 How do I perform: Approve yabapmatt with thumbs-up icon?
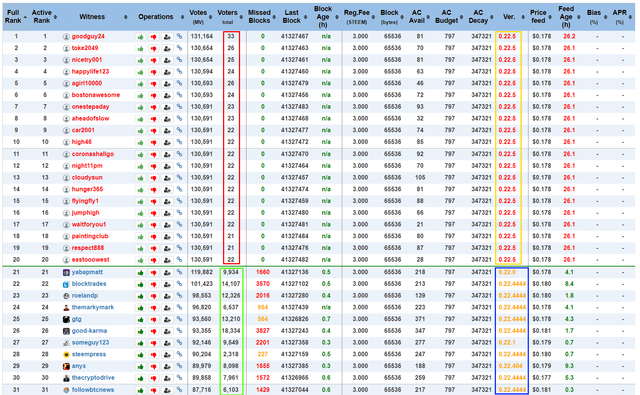[x=140, y=273]
